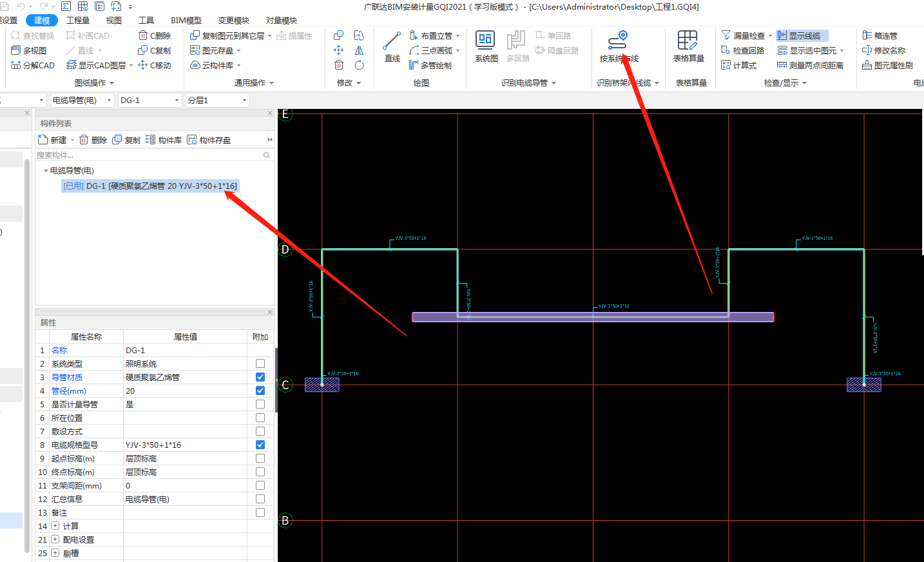Click the 删除 button in component list
The width and height of the screenshot is (924, 562).
click(93, 140)
